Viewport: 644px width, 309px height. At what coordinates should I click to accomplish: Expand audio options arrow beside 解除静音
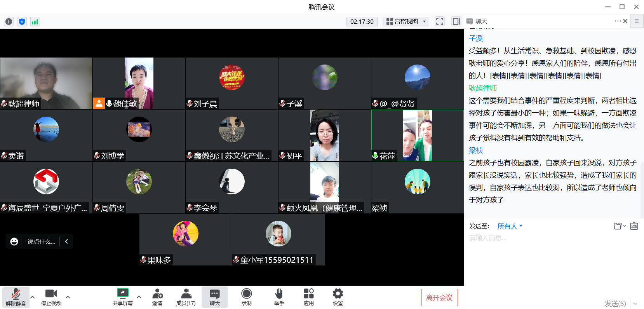(33, 297)
